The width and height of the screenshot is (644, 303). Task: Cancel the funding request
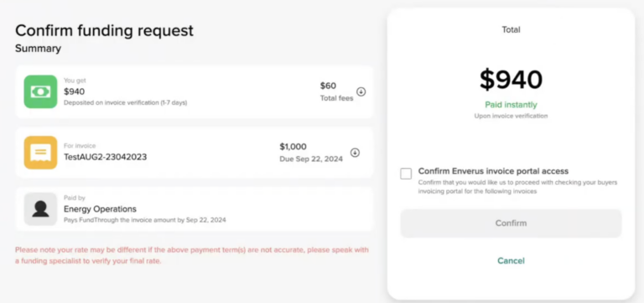coord(511,261)
